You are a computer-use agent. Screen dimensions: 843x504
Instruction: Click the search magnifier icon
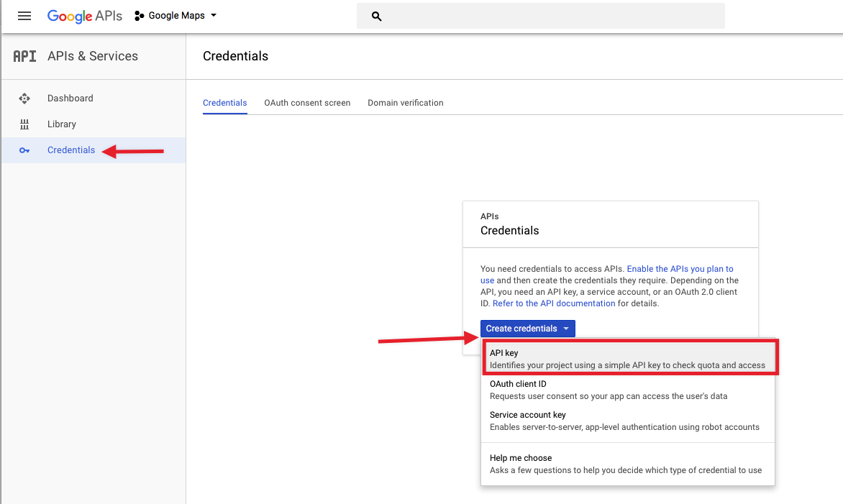point(376,17)
